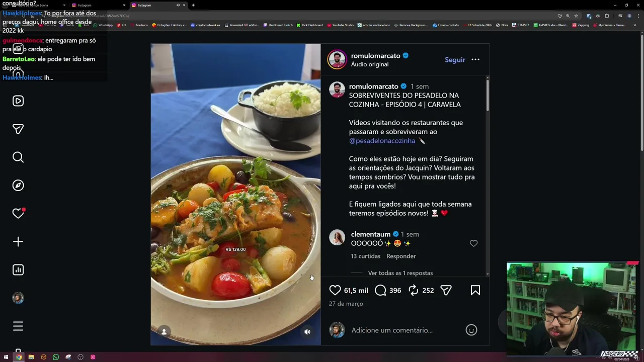Open the Áudio original link
Screen dimensions: 644x362
(x=370, y=64)
